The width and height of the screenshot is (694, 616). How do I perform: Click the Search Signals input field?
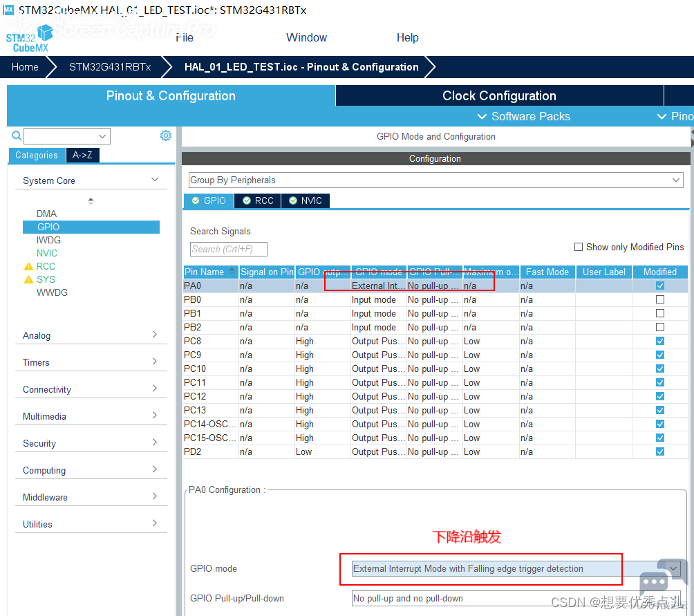pyautogui.click(x=228, y=249)
